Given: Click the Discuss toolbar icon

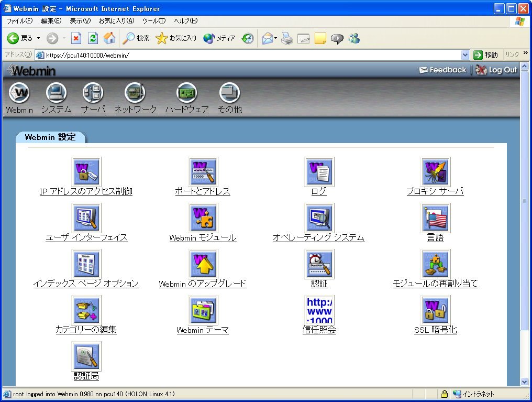Looking at the screenshot, I should [x=337, y=38].
